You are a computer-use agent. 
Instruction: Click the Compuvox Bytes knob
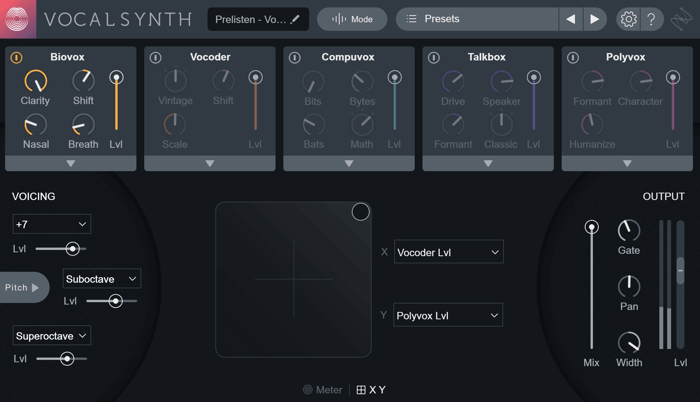362,82
